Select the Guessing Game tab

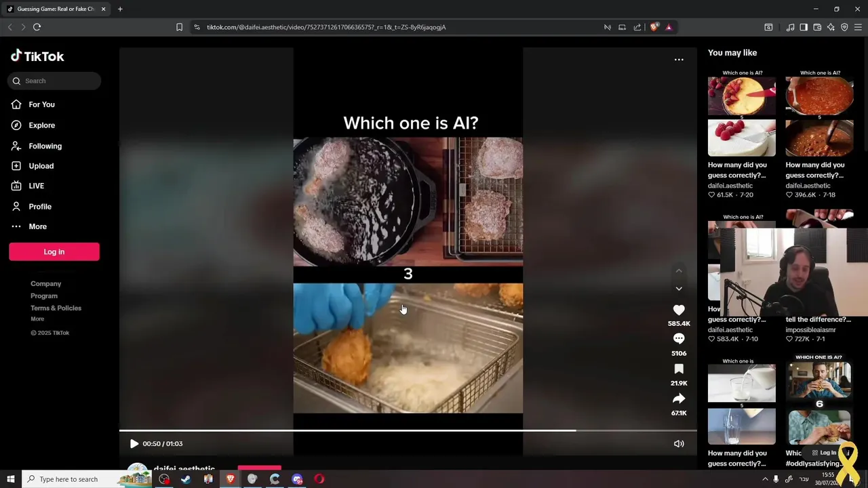(54, 9)
